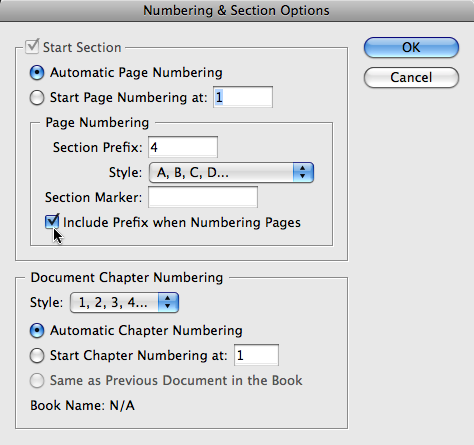Image resolution: width=474 pixels, height=445 pixels.
Task: Click the Section Prefix text field
Action: [183, 147]
